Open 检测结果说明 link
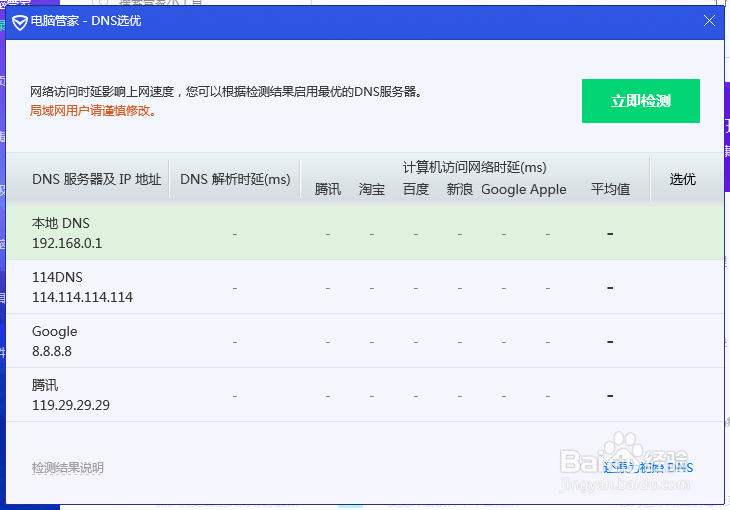The height and width of the screenshot is (510, 730). point(68,468)
